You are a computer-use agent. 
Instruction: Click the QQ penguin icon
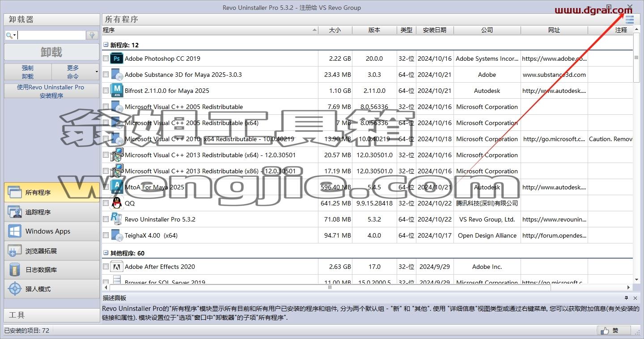[x=117, y=203]
